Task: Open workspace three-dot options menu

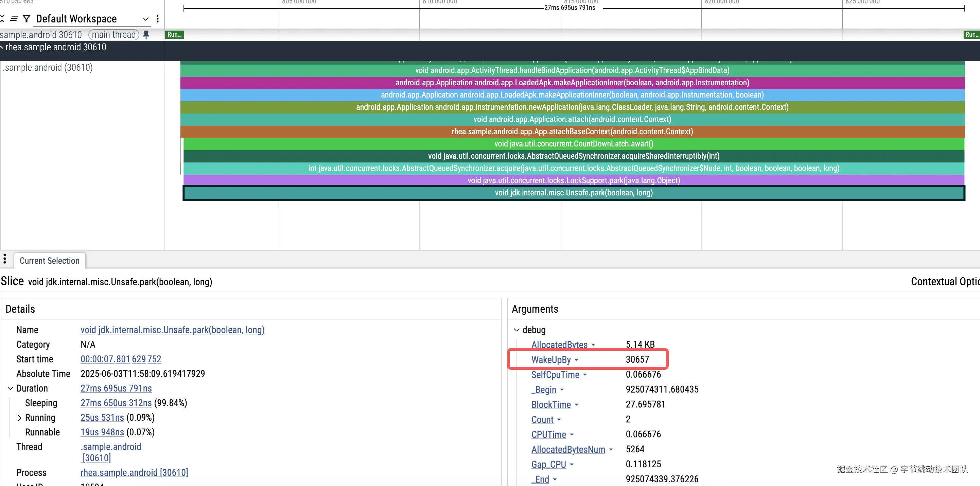Action: click(158, 19)
